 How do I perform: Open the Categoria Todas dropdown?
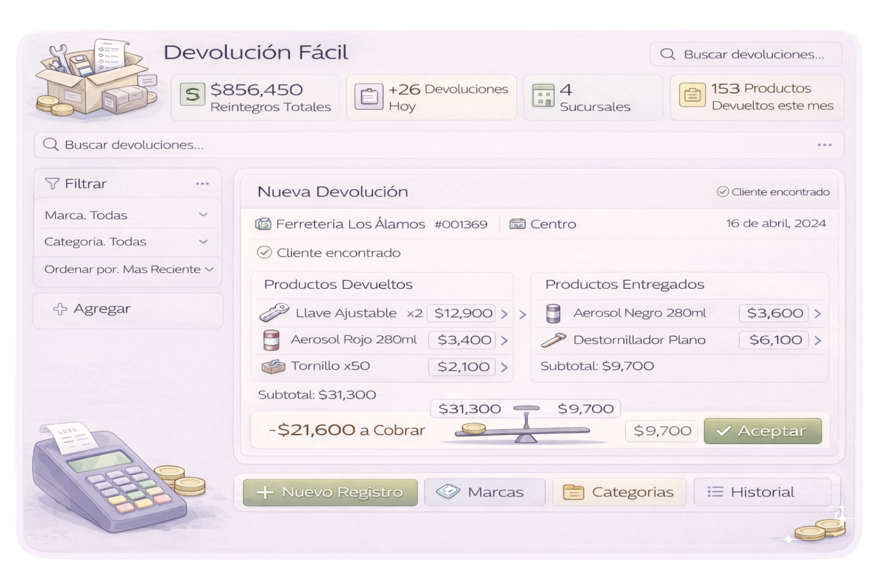click(203, 242)
